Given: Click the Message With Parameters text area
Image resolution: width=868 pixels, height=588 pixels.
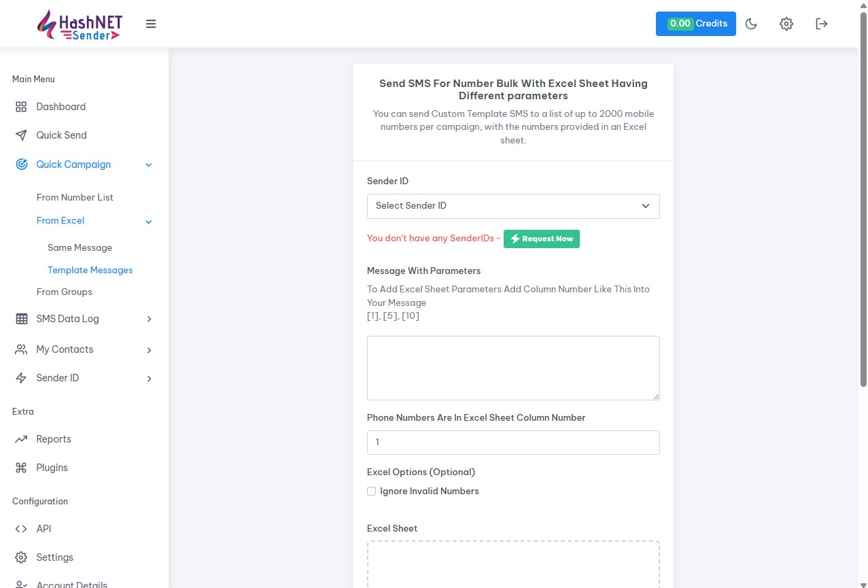Looking at the screenshot, I should pos(513,368).
